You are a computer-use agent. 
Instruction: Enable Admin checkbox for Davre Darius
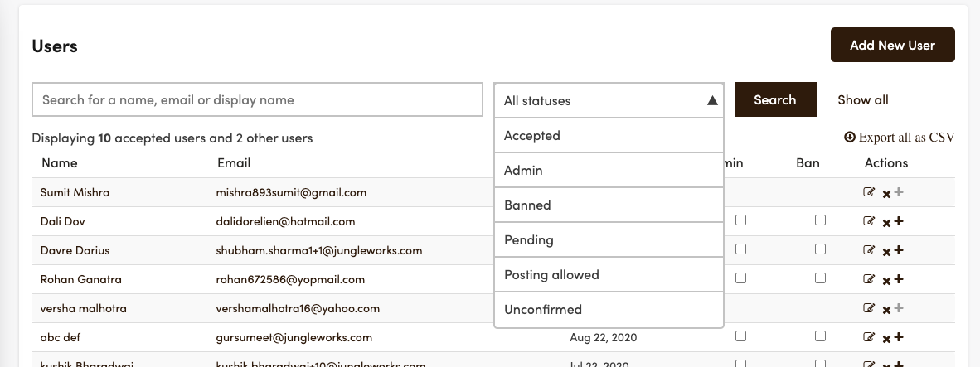click(740, 249)
